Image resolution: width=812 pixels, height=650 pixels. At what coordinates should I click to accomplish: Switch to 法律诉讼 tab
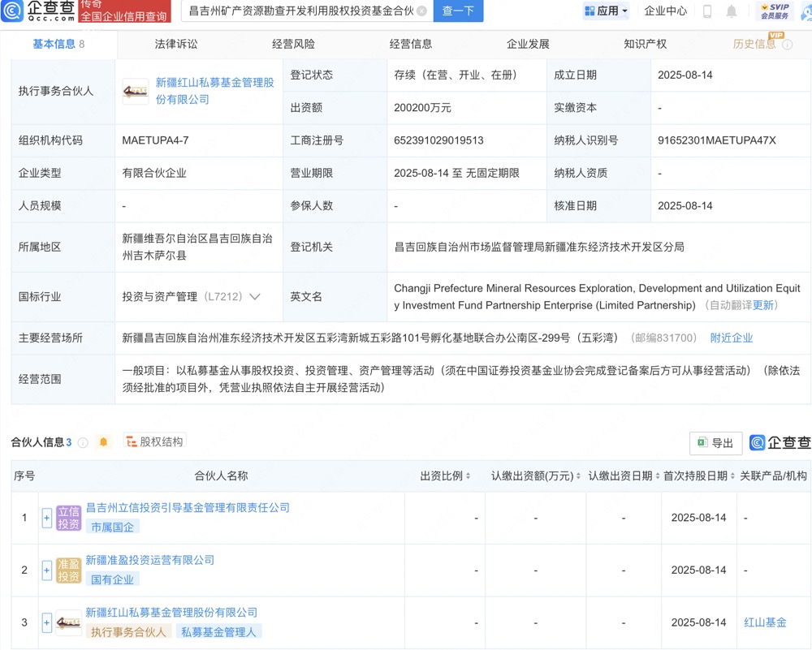coord(176,45)
